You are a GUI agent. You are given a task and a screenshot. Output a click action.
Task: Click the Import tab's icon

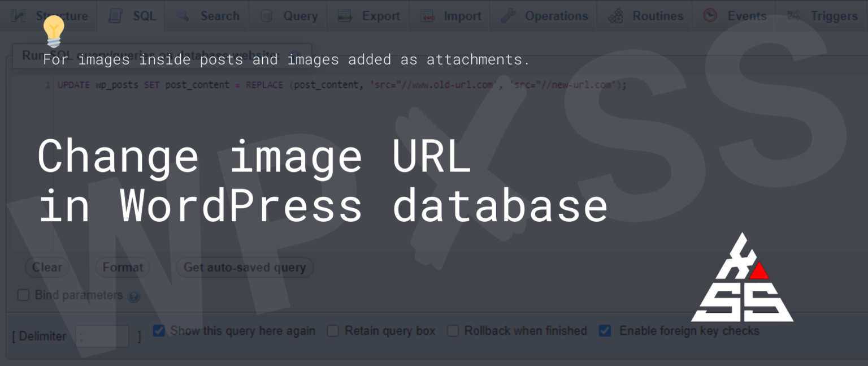[x=428, y=16]
